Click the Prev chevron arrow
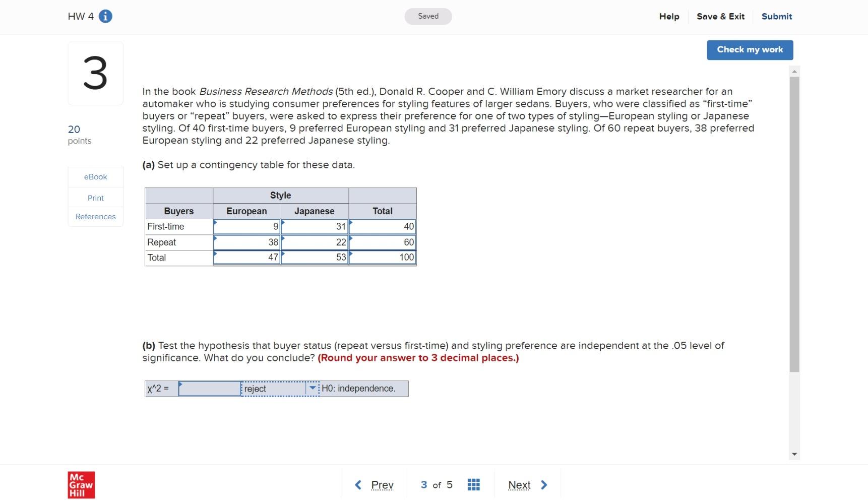 click(358, 484)
